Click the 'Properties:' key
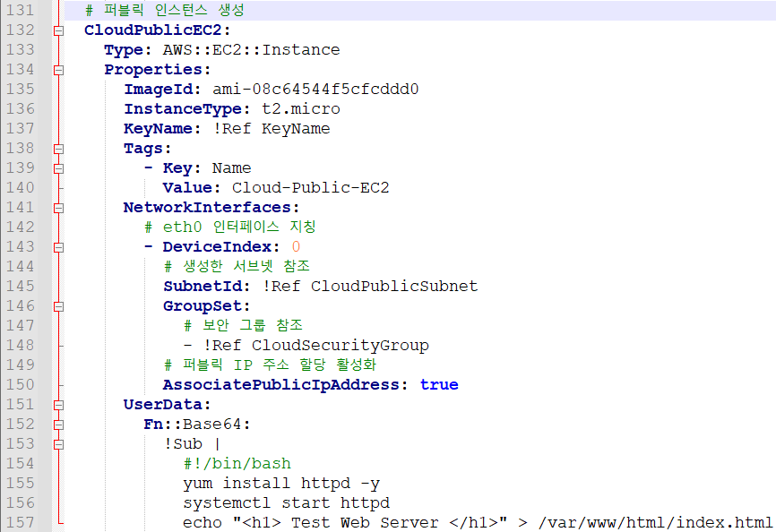The width and height of the screenshot is (776, 532). click(158, 70)
